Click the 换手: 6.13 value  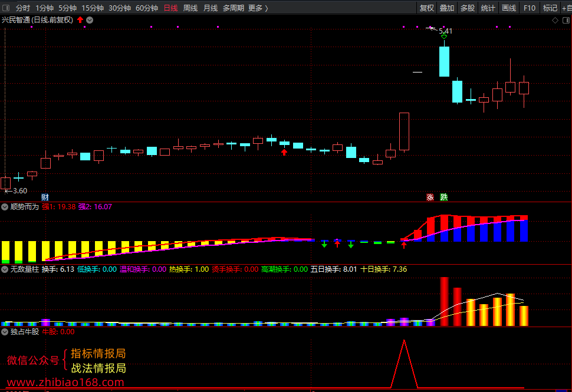[x=58, y=269]
